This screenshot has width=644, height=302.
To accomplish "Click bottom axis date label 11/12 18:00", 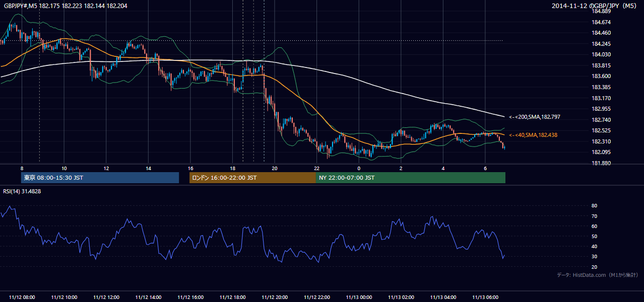I will 232,297.
